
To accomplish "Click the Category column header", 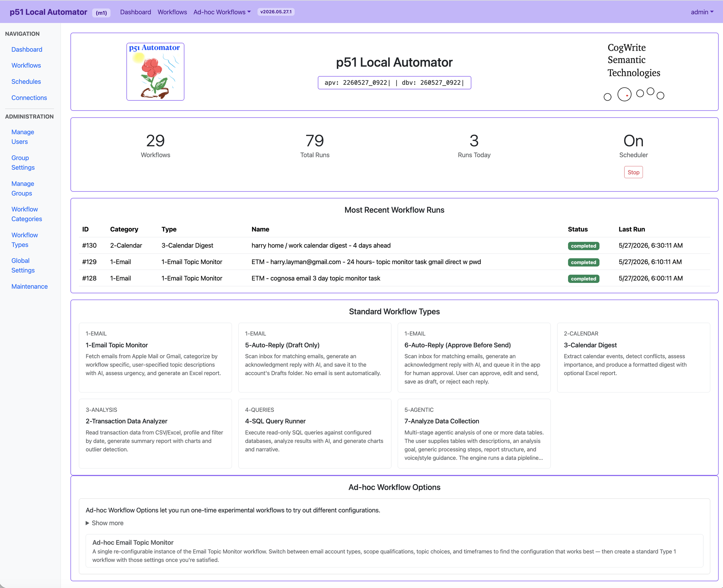I will click(x=124, y=229).
